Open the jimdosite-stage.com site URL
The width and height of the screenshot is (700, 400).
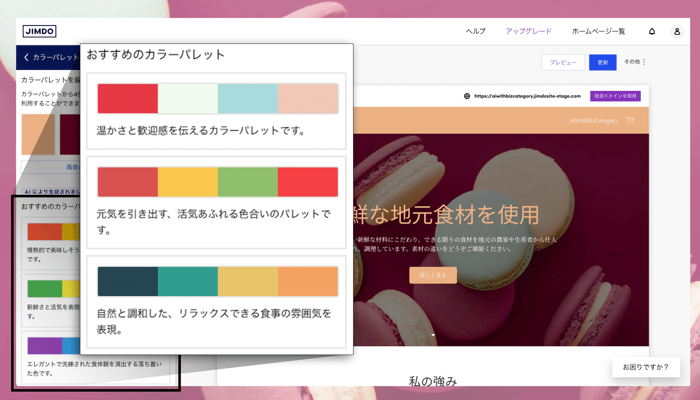click(527, 96)
